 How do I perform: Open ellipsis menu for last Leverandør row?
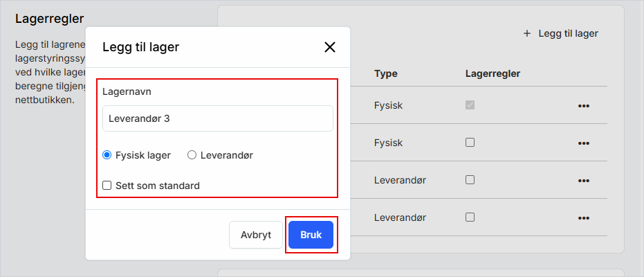point(583,217)
